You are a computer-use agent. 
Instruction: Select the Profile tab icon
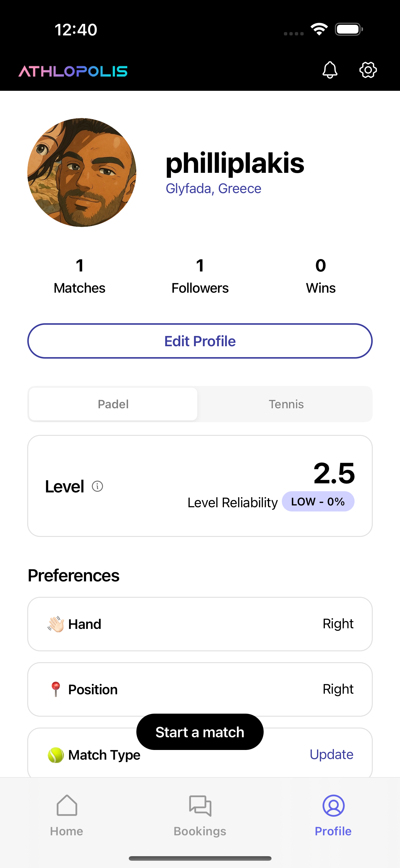[333, 805]
